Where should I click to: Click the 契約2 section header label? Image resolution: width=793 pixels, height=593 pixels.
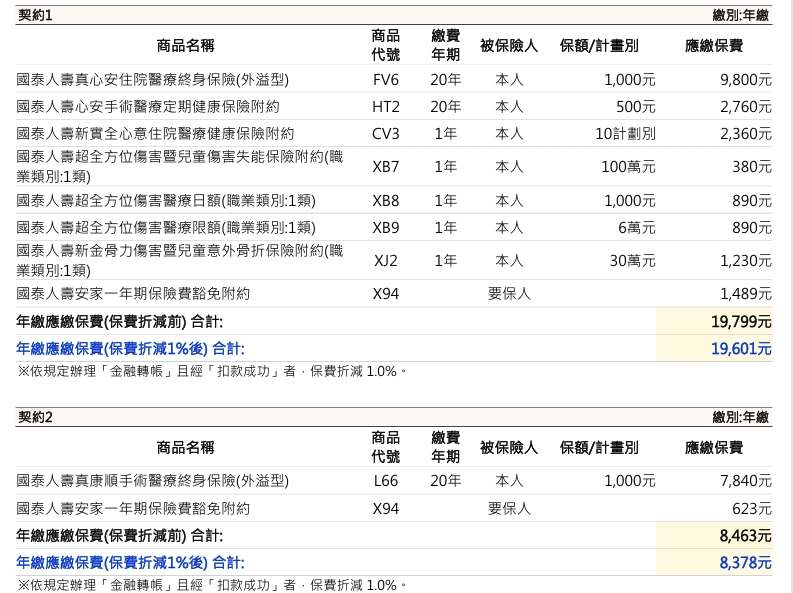[35, 417]
